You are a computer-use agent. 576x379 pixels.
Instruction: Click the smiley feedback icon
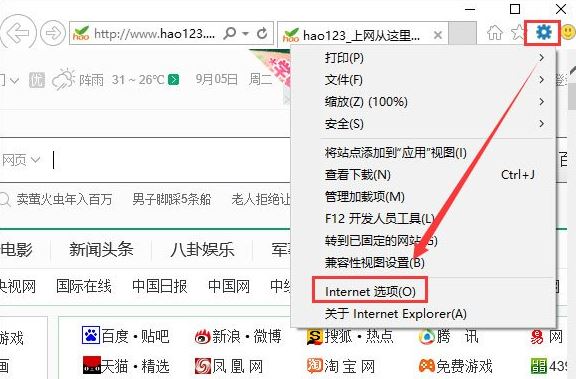569,32
